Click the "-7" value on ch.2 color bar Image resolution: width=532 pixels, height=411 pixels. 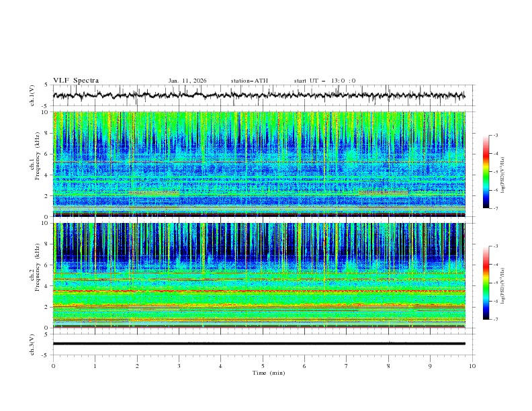click(495, 320)
